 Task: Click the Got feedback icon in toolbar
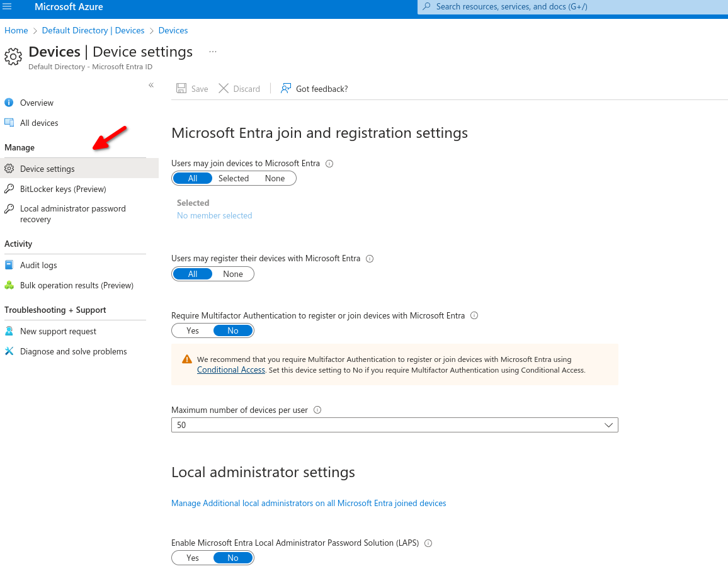(286, 89)
